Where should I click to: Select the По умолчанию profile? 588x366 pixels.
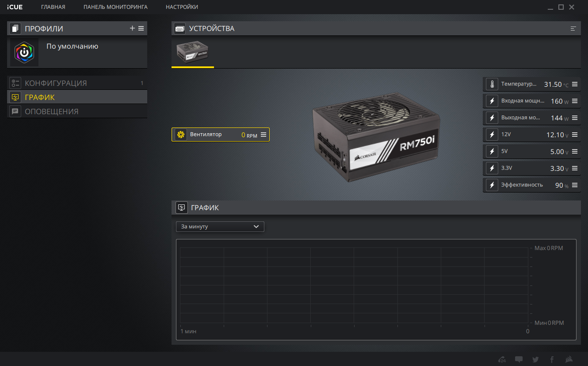pos(72,46)
